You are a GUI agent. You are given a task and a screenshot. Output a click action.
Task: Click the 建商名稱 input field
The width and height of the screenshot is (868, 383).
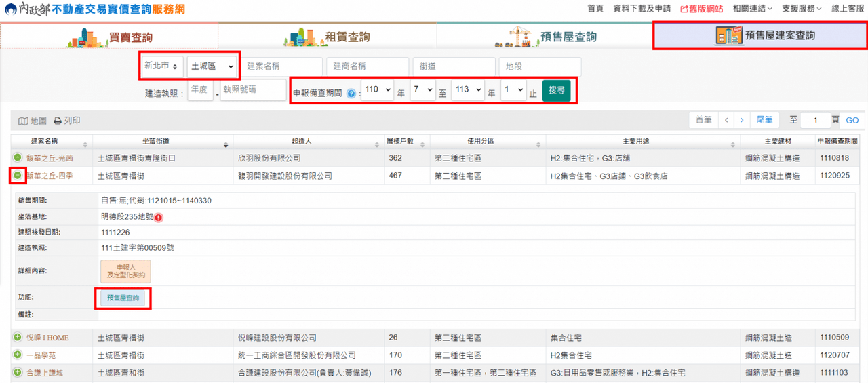368,66
